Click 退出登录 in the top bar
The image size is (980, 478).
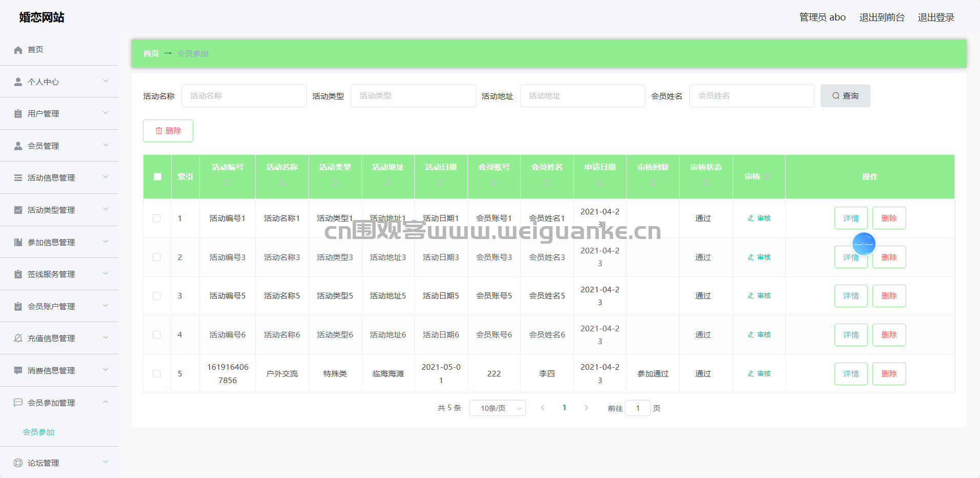pos(935,17)
